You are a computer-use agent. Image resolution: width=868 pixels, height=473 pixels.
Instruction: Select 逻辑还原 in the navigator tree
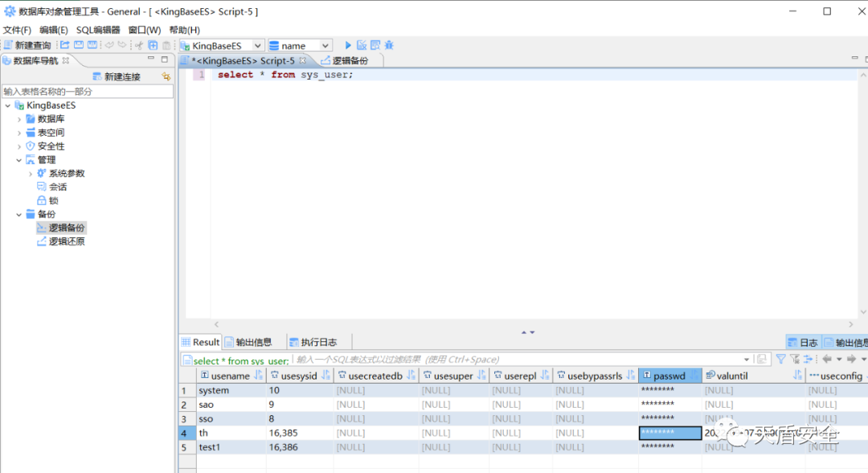coord(67,242)
